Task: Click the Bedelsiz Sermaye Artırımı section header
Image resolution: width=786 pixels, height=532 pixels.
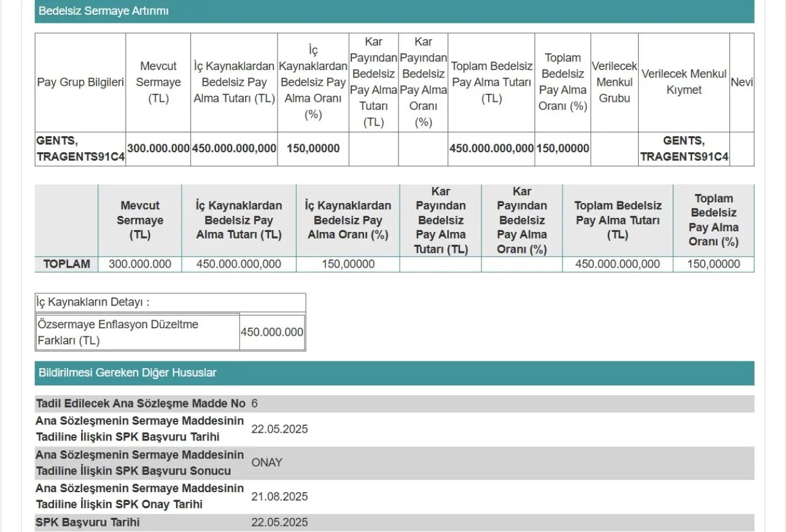Action: [103, 11]
